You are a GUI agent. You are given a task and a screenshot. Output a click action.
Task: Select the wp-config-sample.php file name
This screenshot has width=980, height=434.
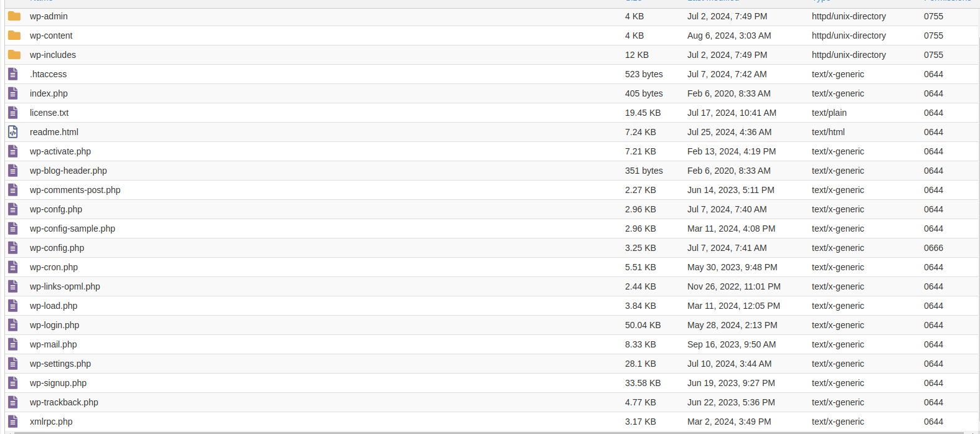(x=72, y=229)
